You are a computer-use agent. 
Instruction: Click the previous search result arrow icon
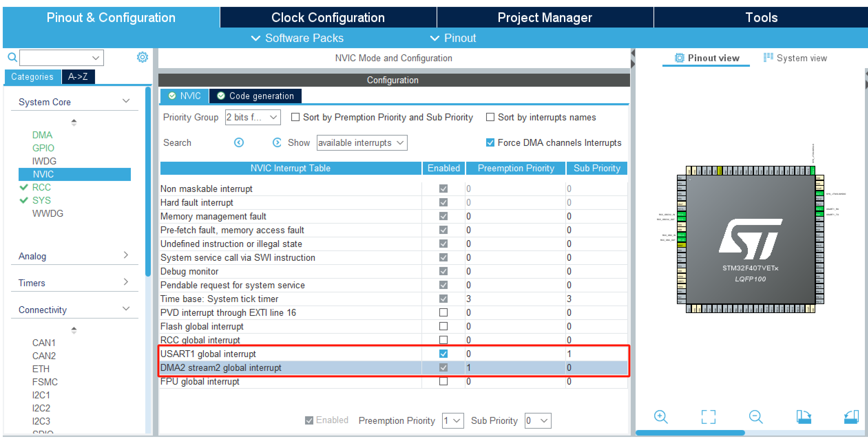pyautogui.click(x=239, y=142)
